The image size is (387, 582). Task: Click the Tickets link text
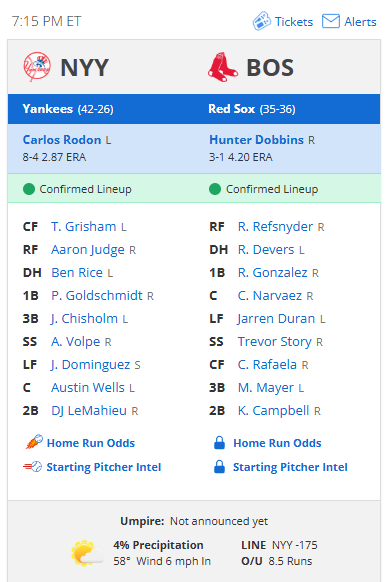click(x=294, y=22)
